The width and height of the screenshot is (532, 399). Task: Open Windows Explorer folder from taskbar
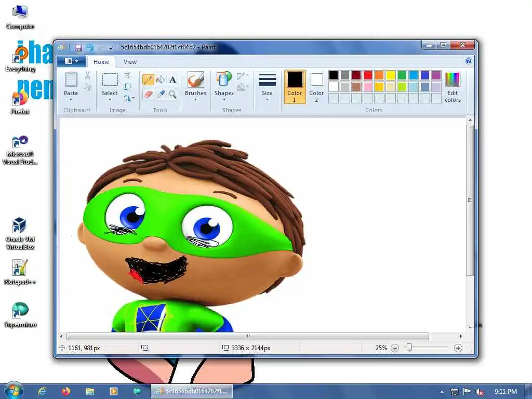click(x=89, y=391)
